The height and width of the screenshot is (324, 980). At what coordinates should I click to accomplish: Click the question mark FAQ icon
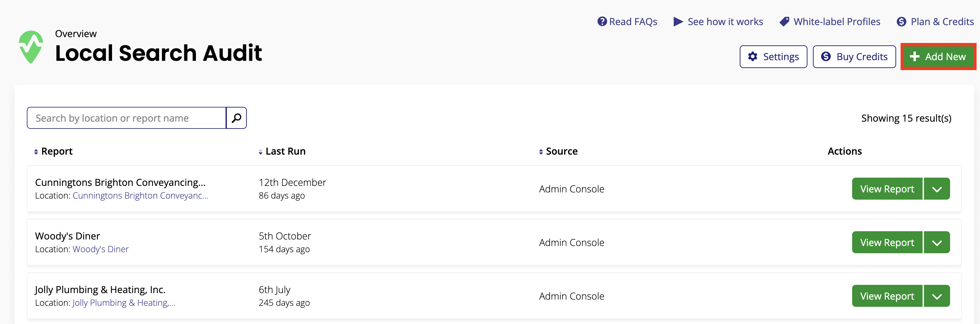point(602,22)
